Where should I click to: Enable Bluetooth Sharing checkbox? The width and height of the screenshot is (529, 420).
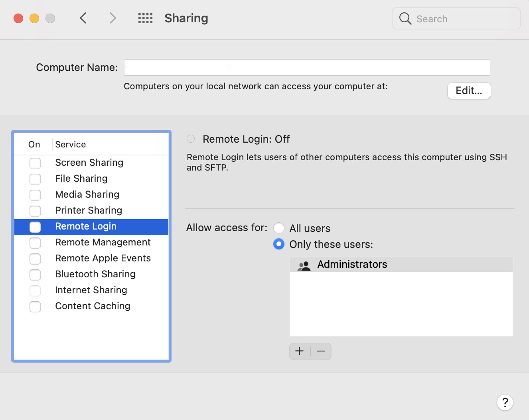tap(35, 275)
